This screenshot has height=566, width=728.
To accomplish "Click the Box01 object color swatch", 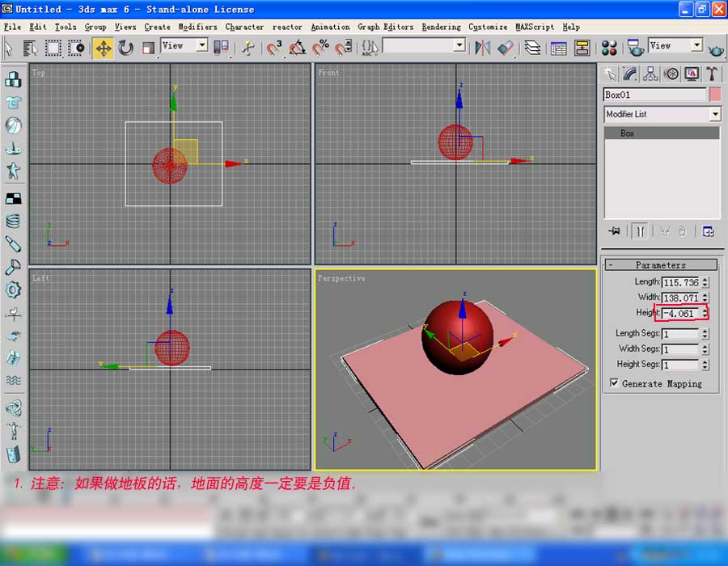I will tap(715, 95).
